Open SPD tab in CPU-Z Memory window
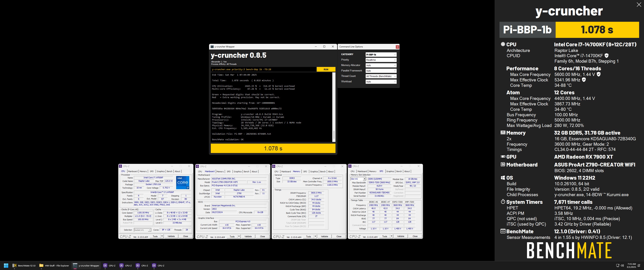Screen dimensions: 644x270 click(305, 172)
